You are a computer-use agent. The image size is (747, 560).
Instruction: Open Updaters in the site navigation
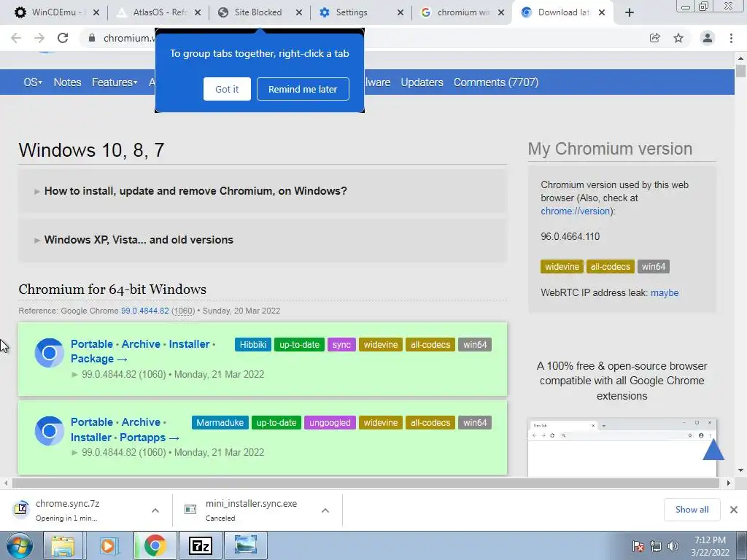[422, 82]
